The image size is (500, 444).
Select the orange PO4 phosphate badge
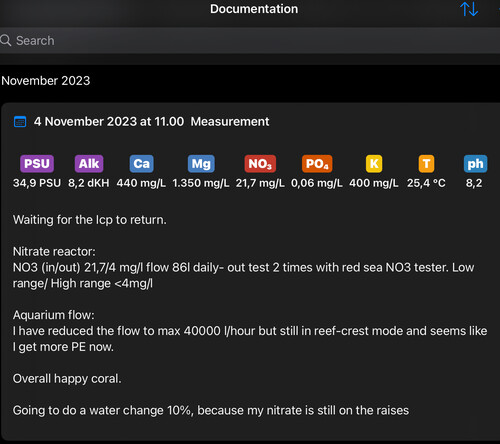coord(317,164)
